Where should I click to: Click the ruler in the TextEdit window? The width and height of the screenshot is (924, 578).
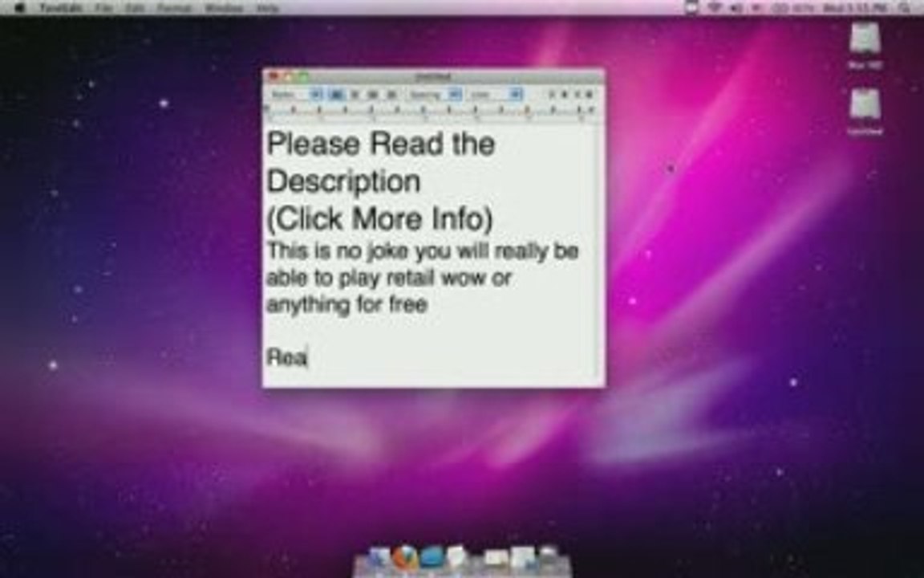coord(433,112)
